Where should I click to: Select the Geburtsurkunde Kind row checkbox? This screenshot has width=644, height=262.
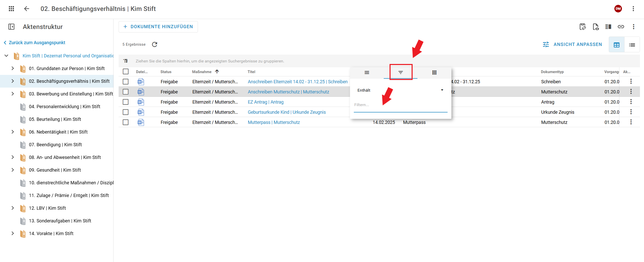[126, 112]
